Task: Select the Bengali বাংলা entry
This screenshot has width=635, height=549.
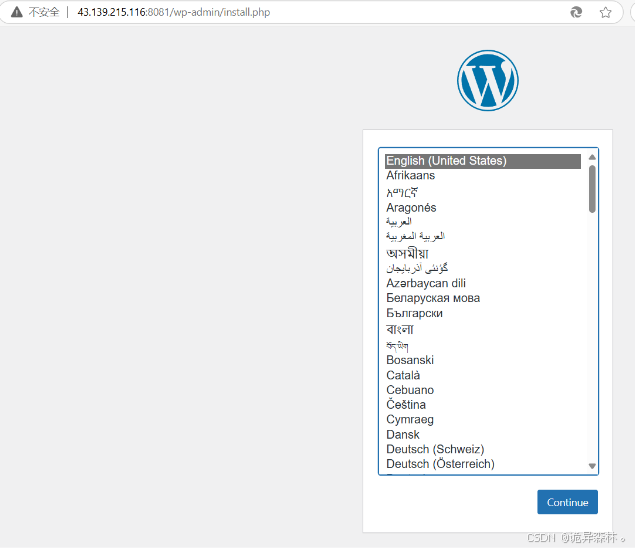Action: point(483,329)
